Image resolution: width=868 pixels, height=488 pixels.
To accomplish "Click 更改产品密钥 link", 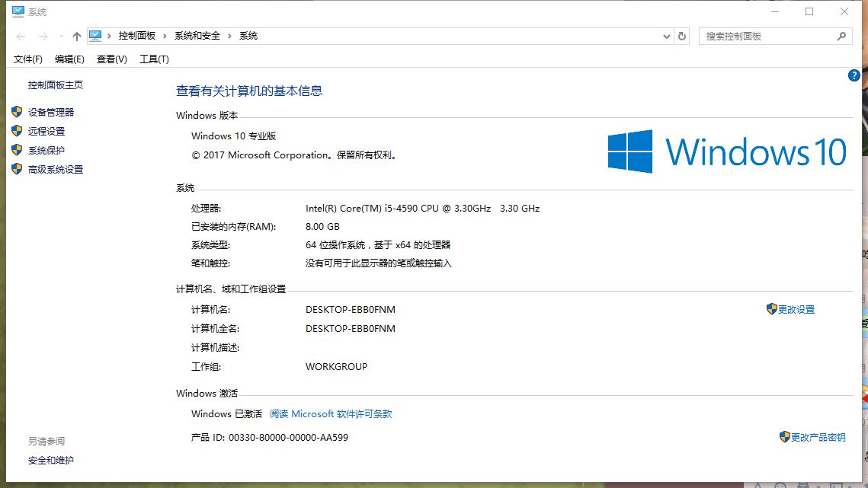I will tap(818, 437).
